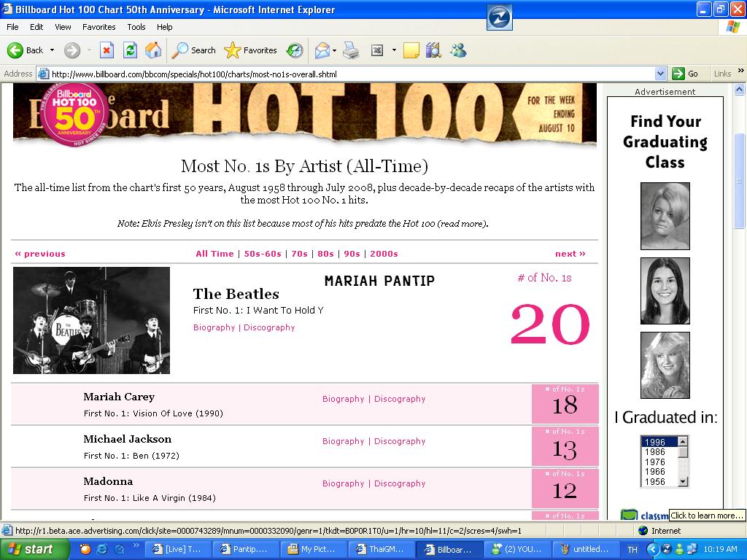Go back with the Back button

[x=25, y=50]
